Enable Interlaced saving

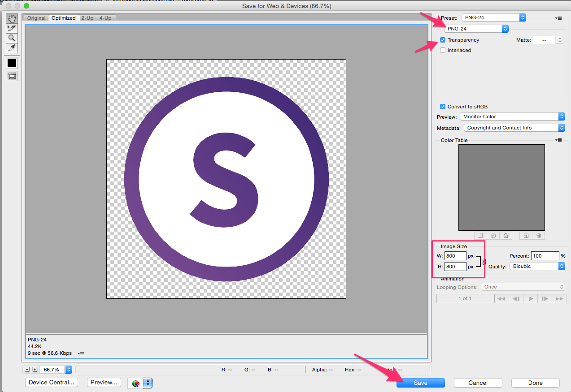tap(443, 50)
